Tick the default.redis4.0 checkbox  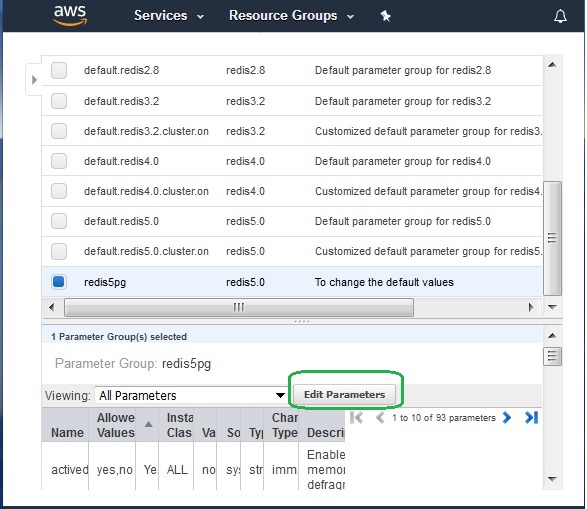click(x=59, y=161)
